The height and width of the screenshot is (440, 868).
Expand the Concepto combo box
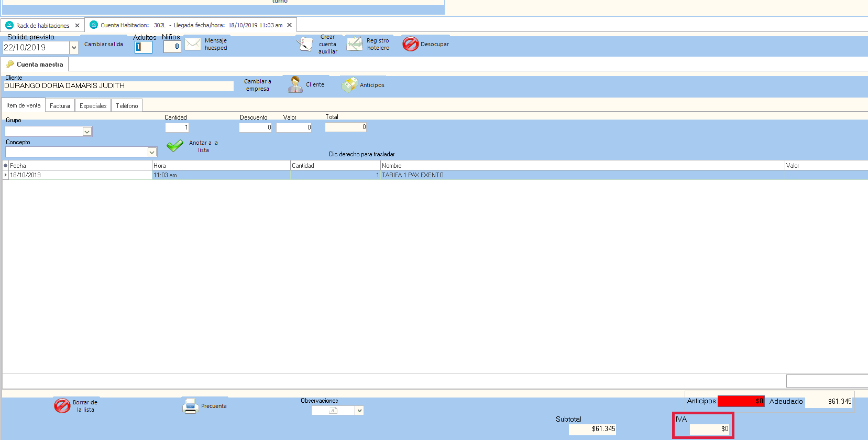tap(152, 152)
